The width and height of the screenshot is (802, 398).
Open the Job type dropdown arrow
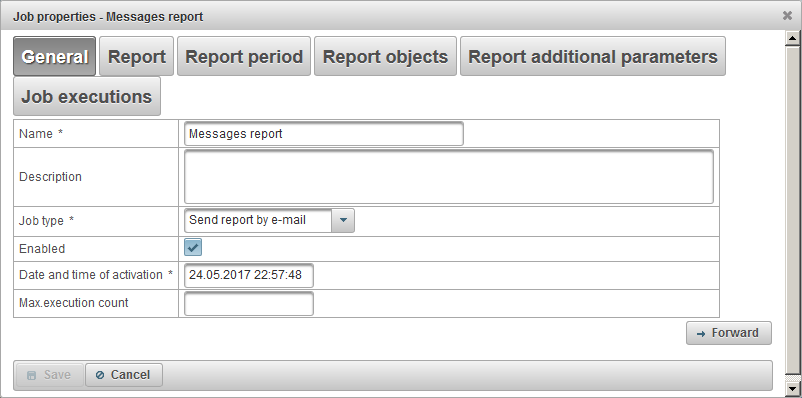pos(343,220)
